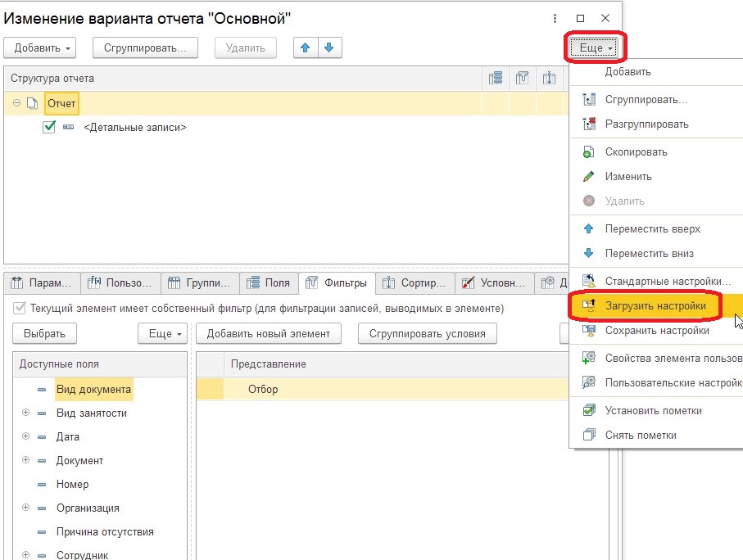Click Сгруппировать условия button
Screen dimensions: 743x560
pyautogui.click(x=428, y=333)
